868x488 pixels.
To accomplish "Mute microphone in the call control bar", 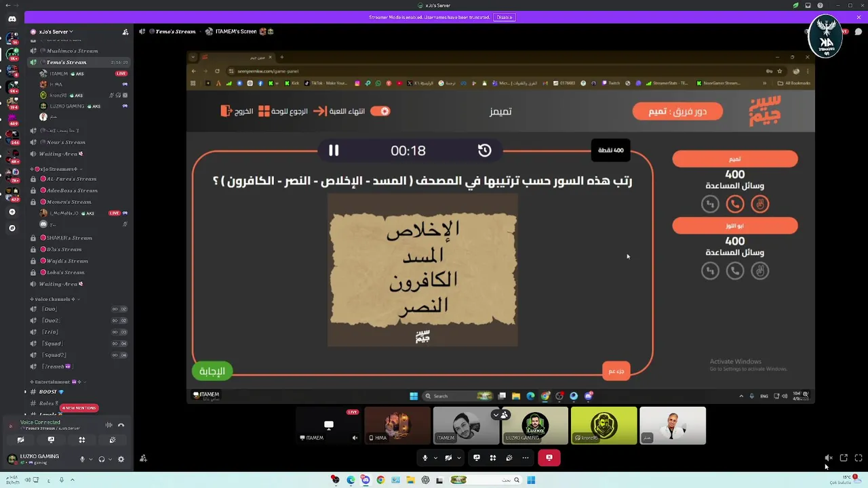I will pos(425,457).
